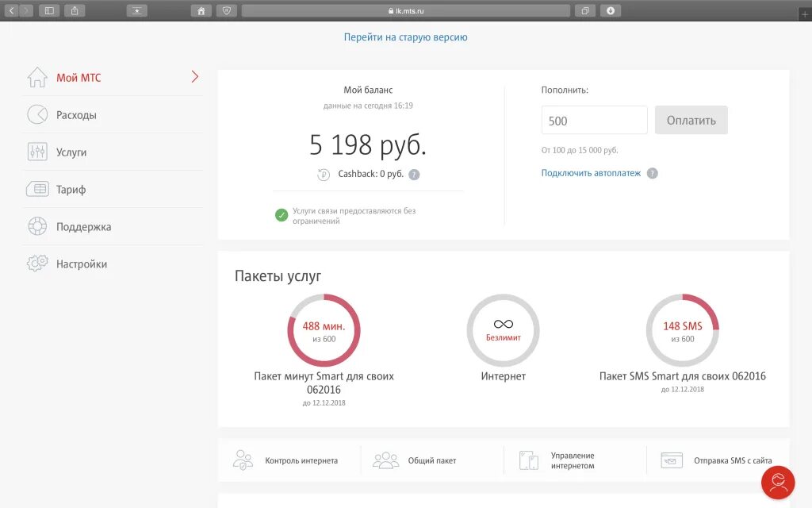812x508 pixels.
Task: Open the Safari downloads button
Action: coord(611,10)
